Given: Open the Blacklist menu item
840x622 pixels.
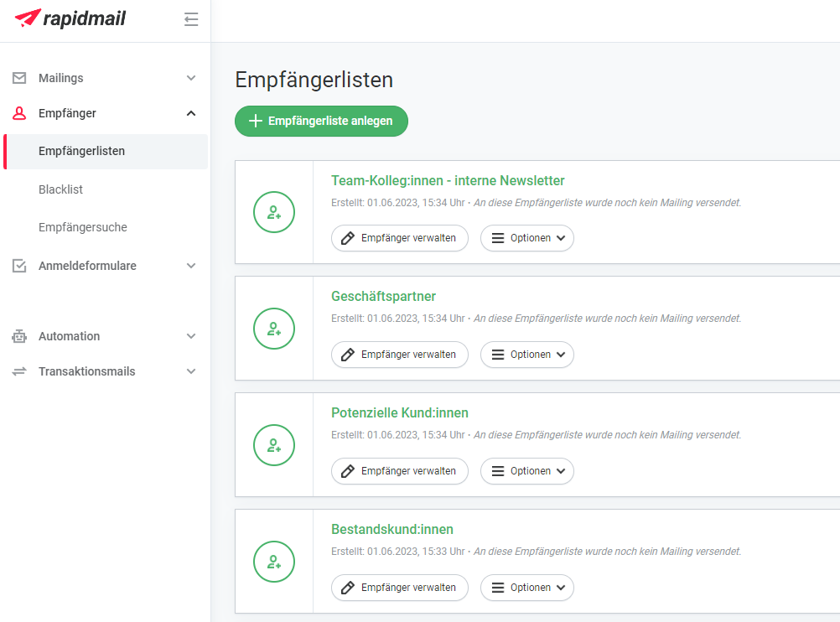Looking at the screenshot, I should point(60,189).
